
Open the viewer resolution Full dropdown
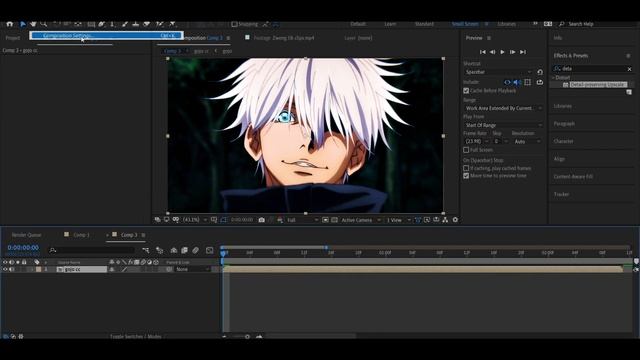302,220
